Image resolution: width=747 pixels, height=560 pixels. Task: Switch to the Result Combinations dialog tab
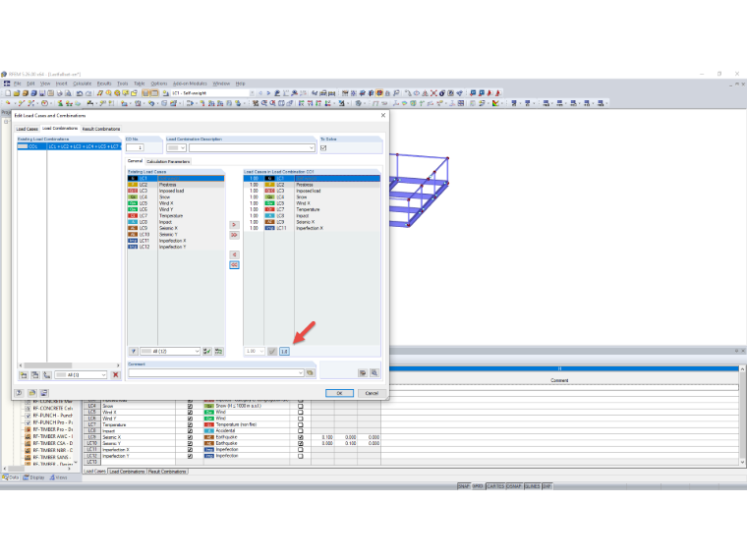[101, 129]
